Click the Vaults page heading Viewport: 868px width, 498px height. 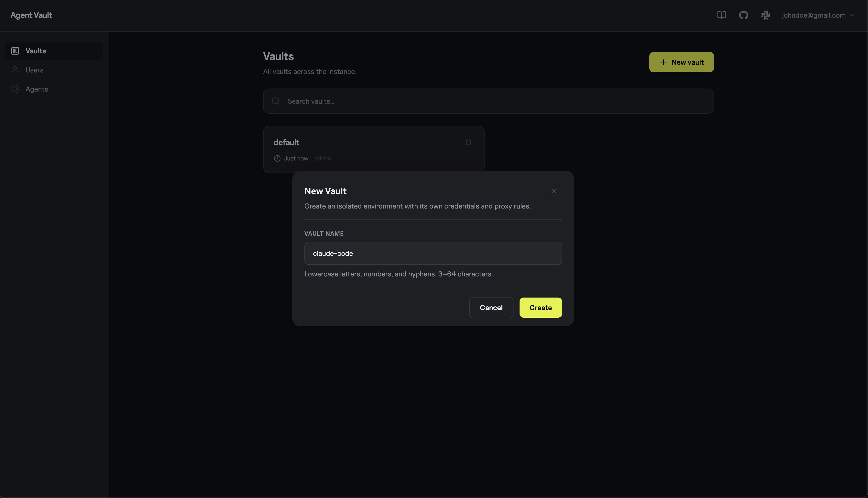pos(278,56)
